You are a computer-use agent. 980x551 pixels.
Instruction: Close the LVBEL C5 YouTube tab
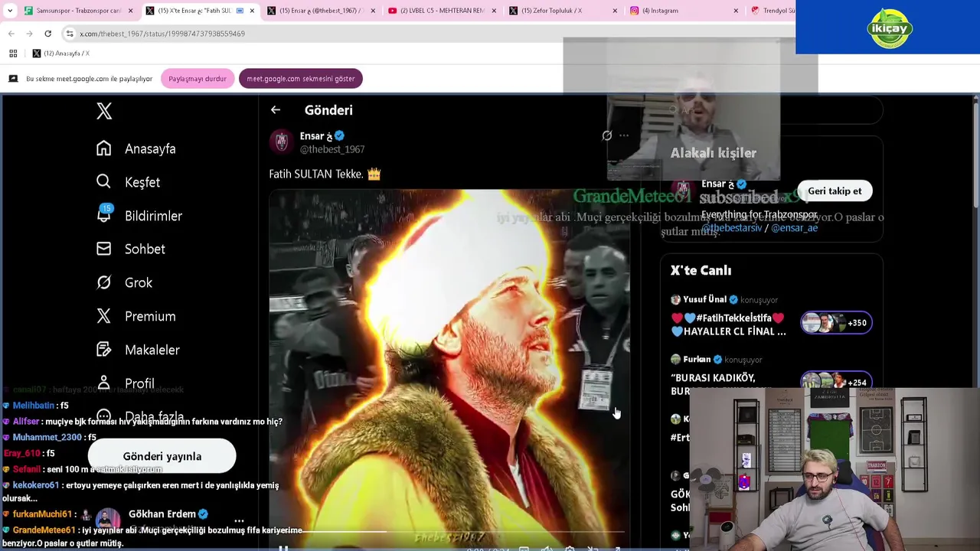pos(494,11)
